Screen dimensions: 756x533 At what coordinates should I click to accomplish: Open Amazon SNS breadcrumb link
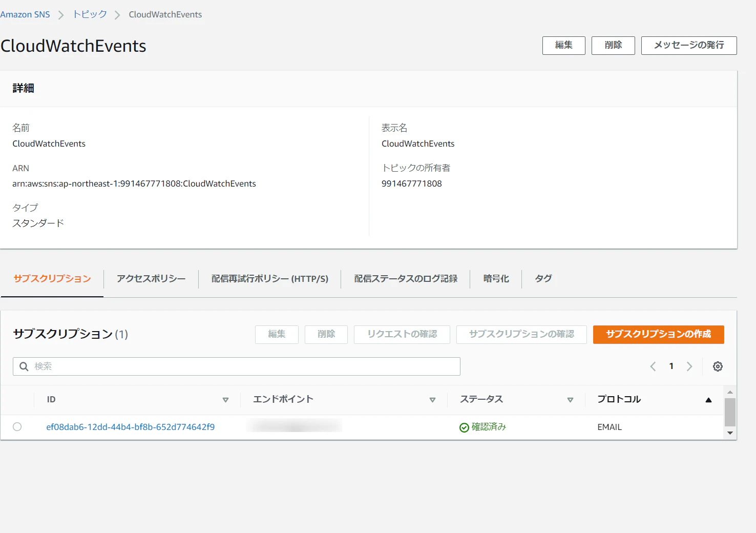tap(25, 14)
